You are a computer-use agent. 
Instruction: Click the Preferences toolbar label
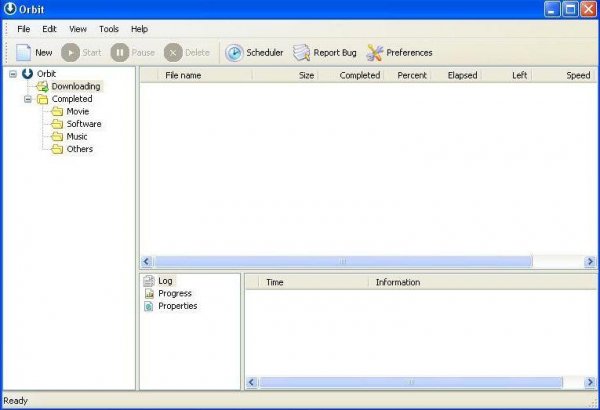point(409,52)
